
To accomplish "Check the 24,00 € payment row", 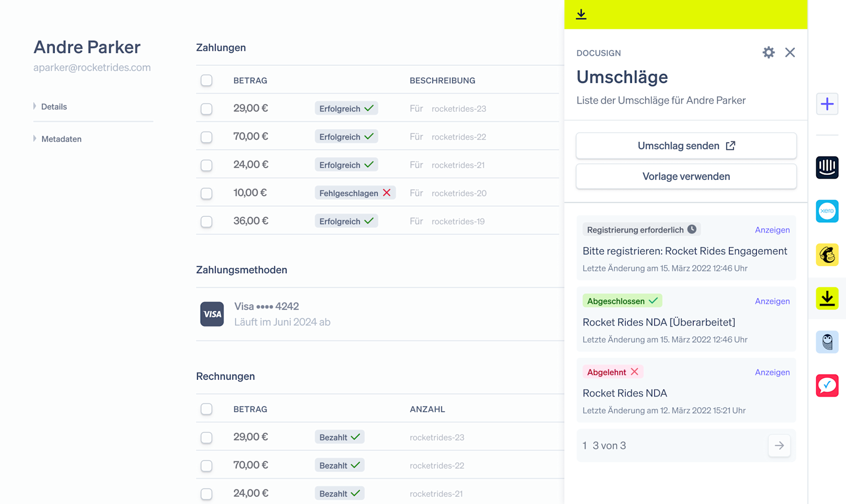I will pos(206,165).
